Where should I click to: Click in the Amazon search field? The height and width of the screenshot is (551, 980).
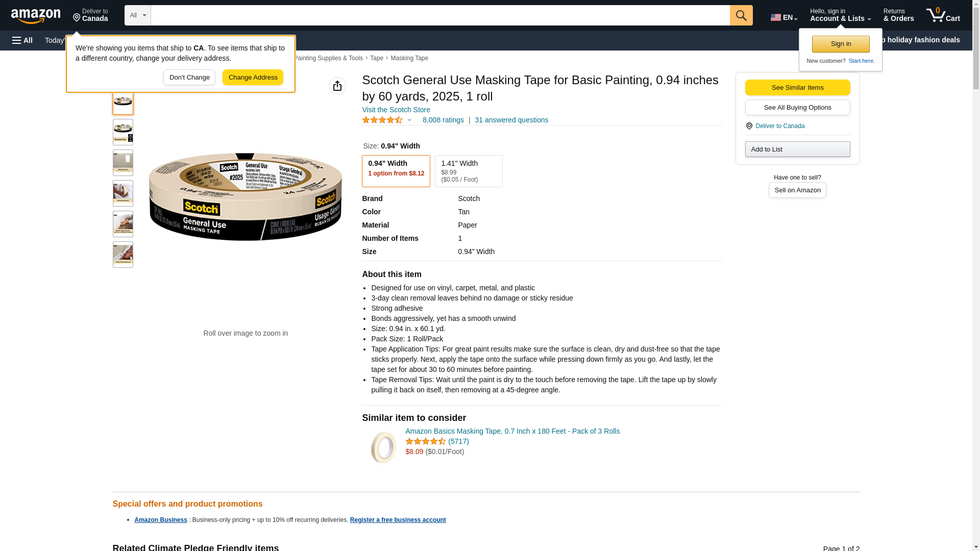tap(440, 15)
